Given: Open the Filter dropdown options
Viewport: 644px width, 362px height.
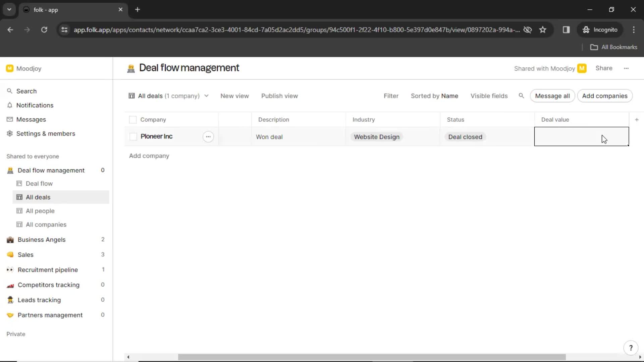Looking at the screenshot, I should coord(391,96).
